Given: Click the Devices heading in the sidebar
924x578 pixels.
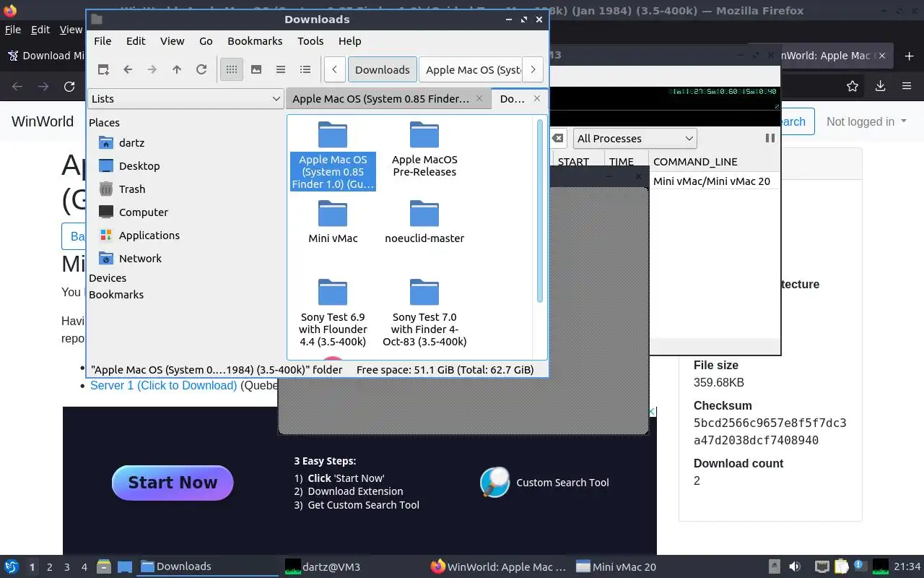Looking at the screenshot, I should (108, 278).
